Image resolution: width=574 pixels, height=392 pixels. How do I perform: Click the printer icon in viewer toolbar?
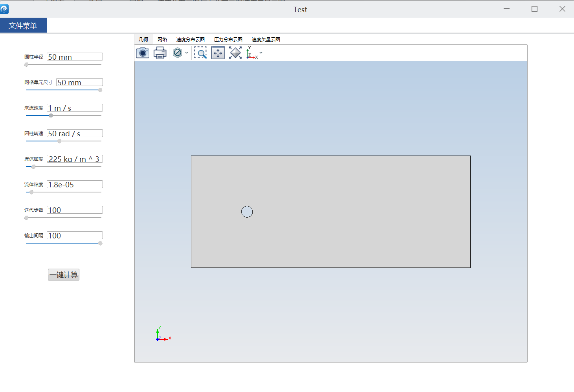coord(160,53)
